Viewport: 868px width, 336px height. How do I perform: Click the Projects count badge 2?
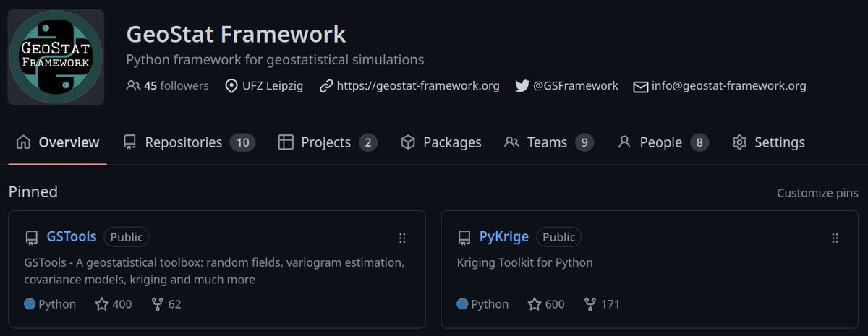coord(368,142)
